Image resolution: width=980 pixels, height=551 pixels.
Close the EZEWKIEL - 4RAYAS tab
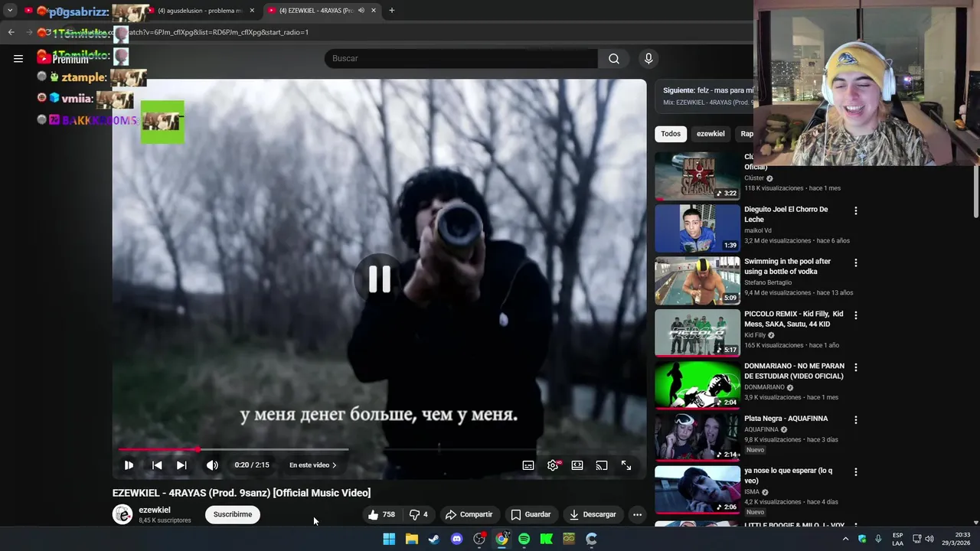[x=374, y=11]
